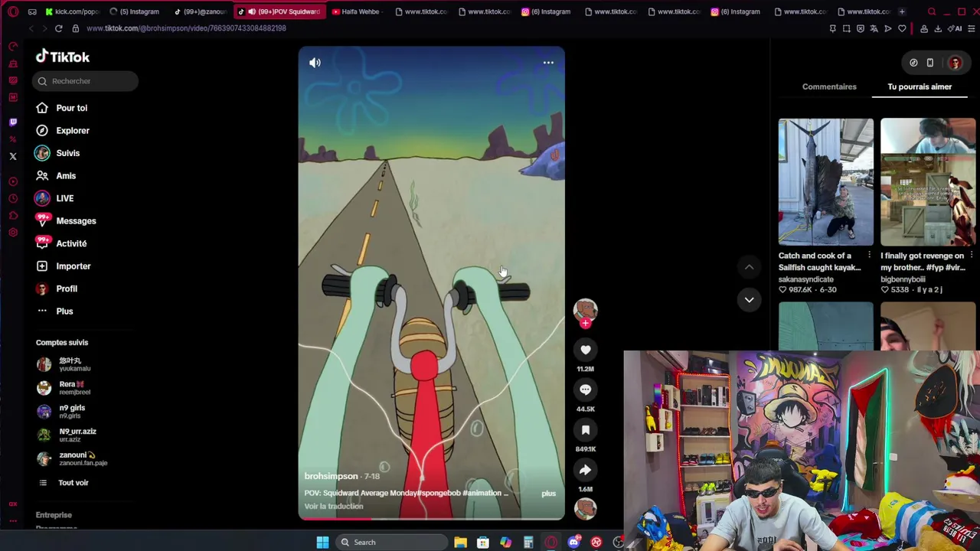Image resolution: width=980 pixels, height=551 pixels.
Task: Open the sakanasyndicate author link
Action: 806,279
